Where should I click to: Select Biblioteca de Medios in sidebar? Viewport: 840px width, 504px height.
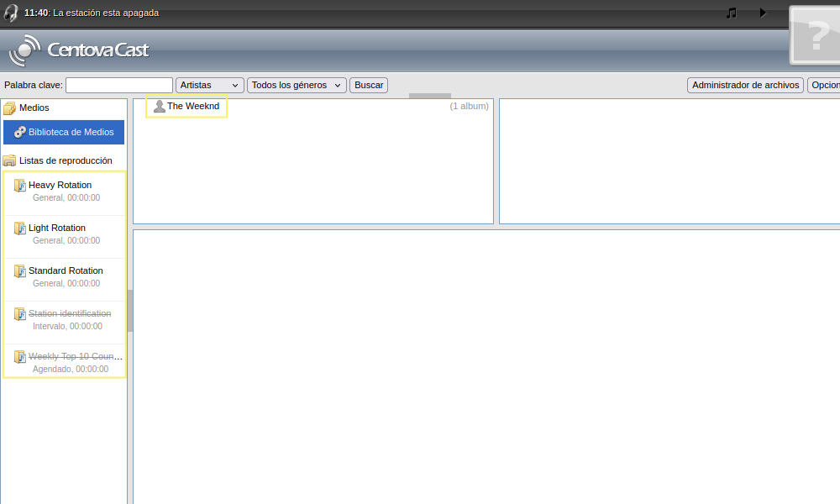(x=64, y=132)
